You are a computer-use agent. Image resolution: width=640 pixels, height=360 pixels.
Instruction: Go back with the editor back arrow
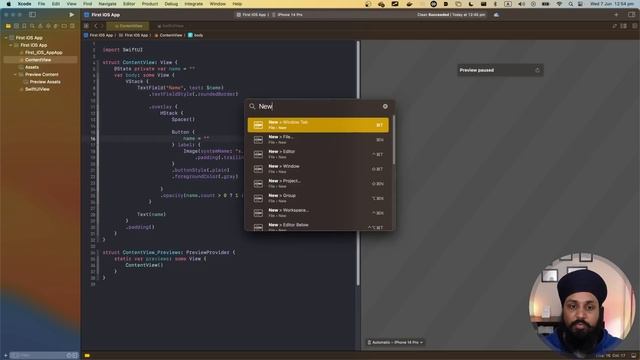point(96,26)
